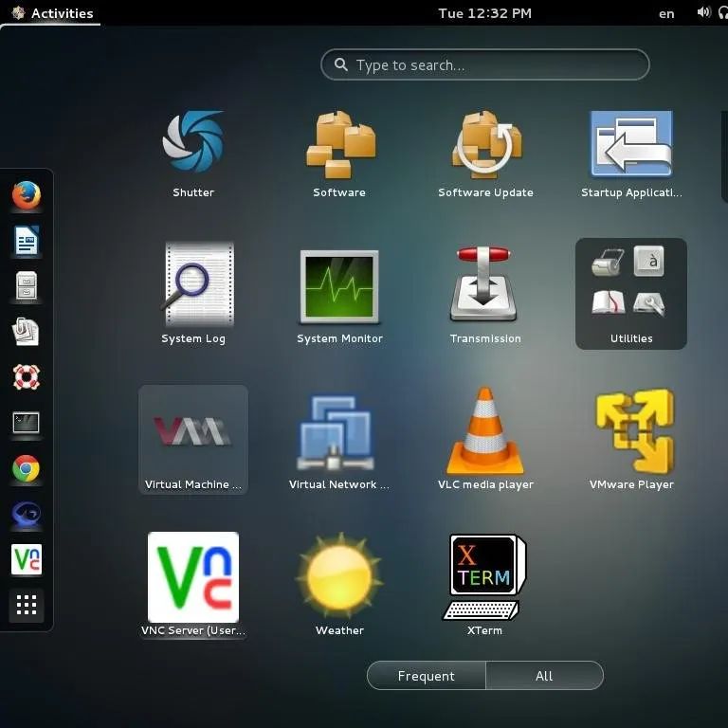The height and width of the screenshot is (728, 728).
Task: Open the Software package manager
Action: click(x=339, y=155)
